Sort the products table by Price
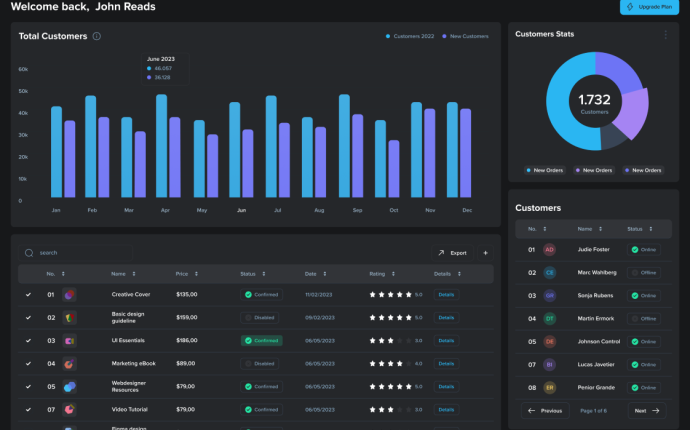The image size is (690, 430). [196, 274]
